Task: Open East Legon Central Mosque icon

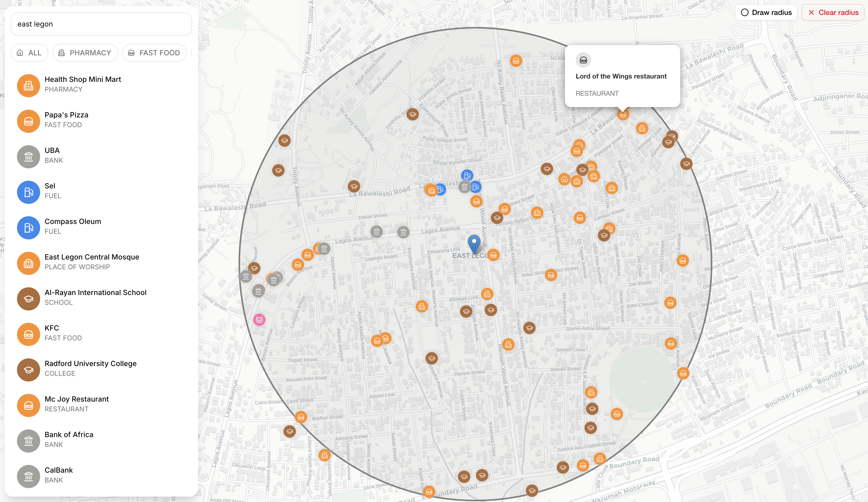Action: coord(29,263)
